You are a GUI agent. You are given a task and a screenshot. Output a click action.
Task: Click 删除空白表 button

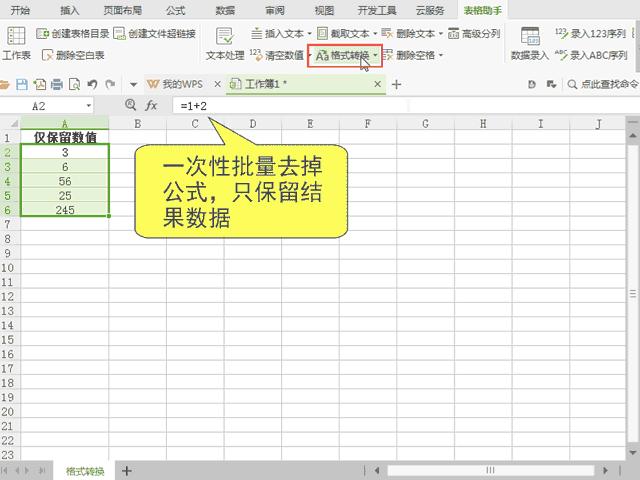pyautogui.click(x=73, y=55)
